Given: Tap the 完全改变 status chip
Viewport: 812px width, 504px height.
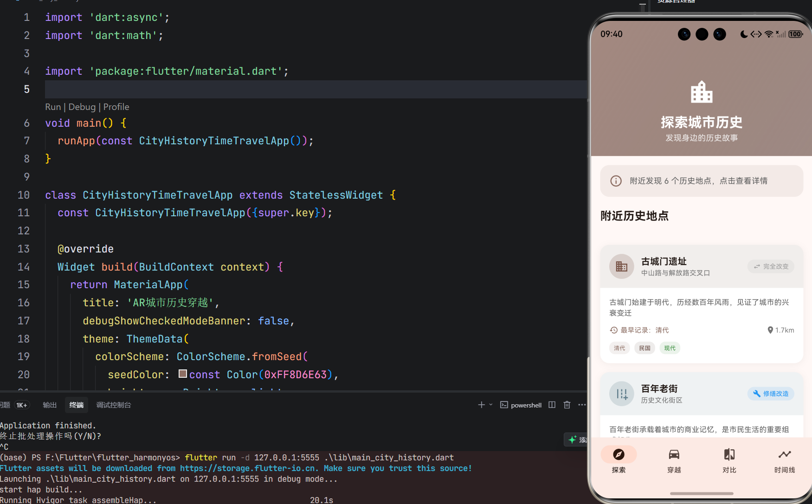Looking at the screenshot, I should 771,266.
